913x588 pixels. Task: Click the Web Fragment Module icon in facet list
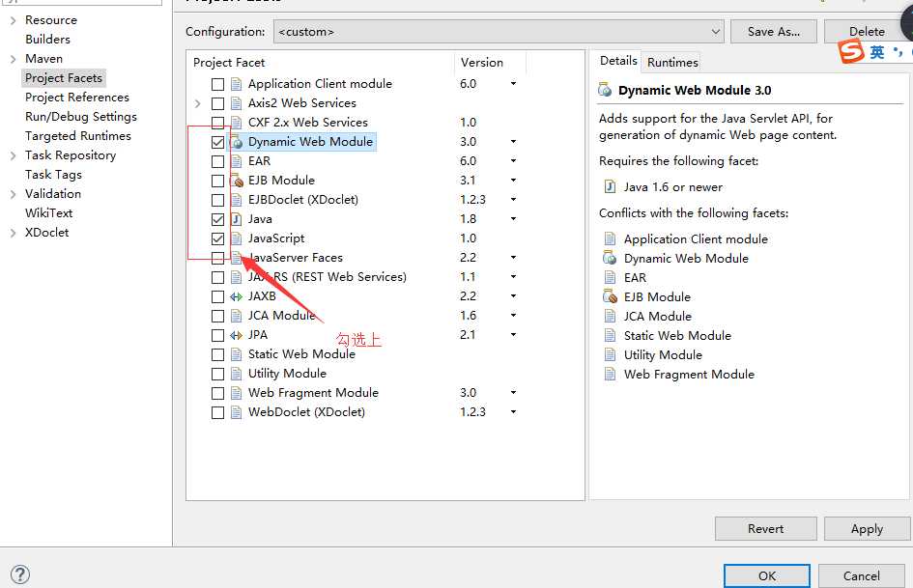(237, 393)
